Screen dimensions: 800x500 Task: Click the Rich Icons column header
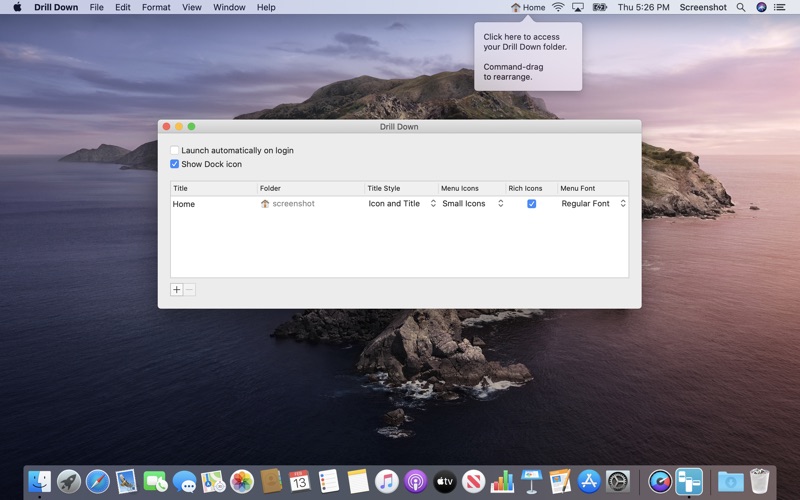click(x=531, y=188)
